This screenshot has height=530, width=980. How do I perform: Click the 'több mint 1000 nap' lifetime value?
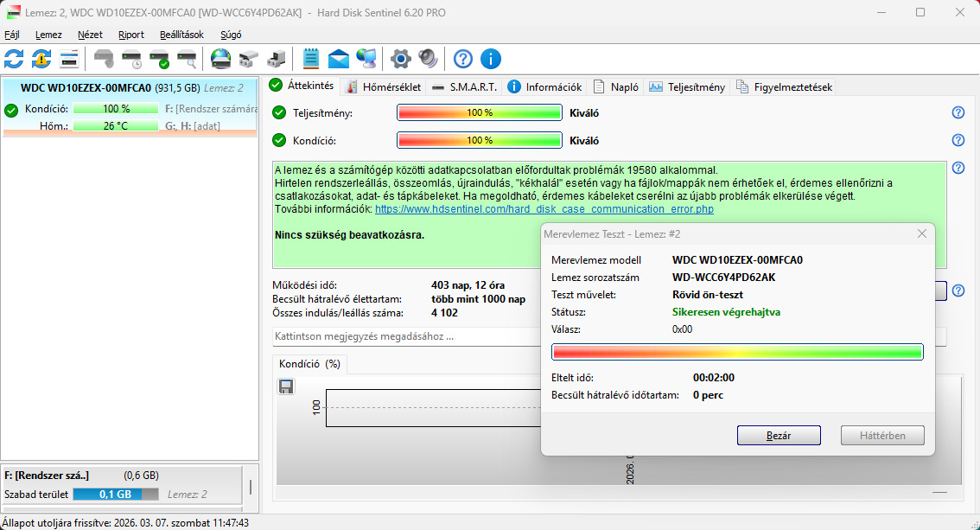click(478, 299)
